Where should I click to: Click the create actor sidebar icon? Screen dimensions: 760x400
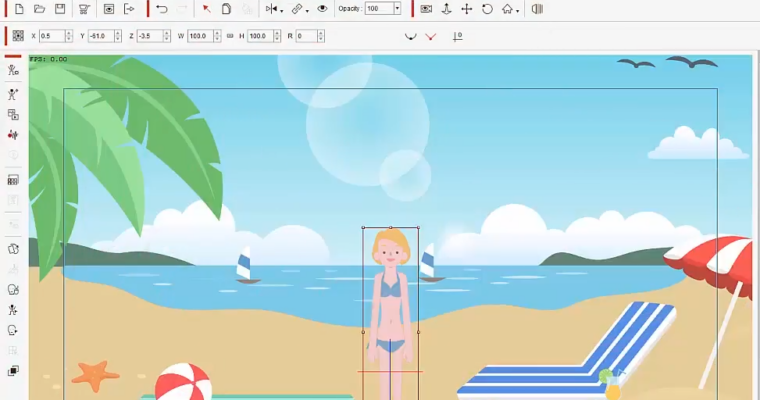(x=13, y=94)
